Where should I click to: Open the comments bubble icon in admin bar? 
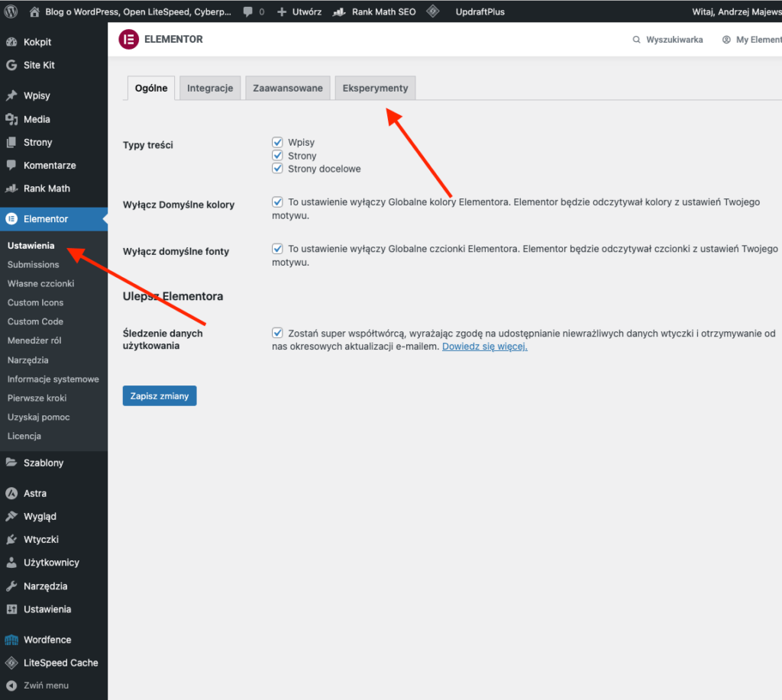point(248,11)
